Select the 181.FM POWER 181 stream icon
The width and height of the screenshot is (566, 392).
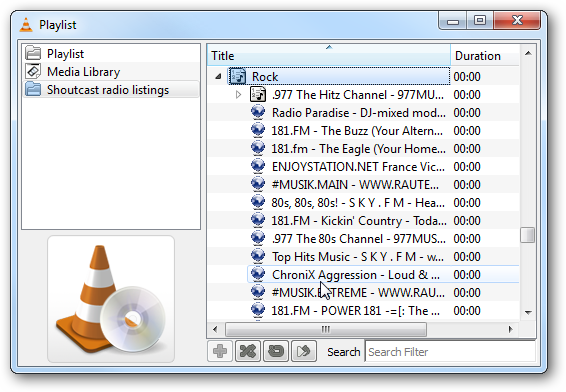(x=258, y=310)
